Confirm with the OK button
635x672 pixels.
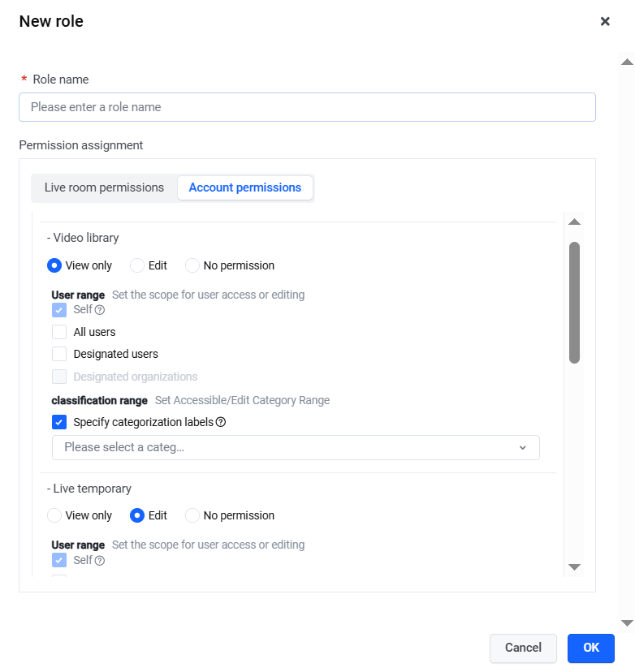591,648
